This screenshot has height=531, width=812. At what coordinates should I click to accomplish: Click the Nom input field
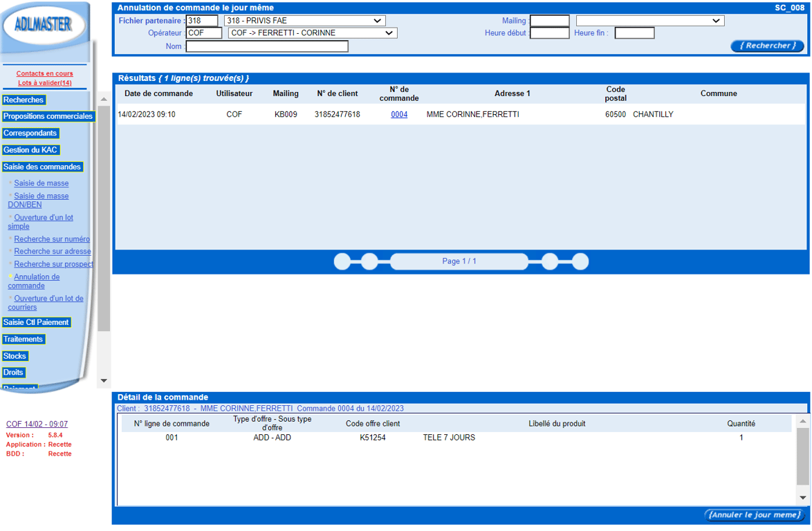pos(267,46)
